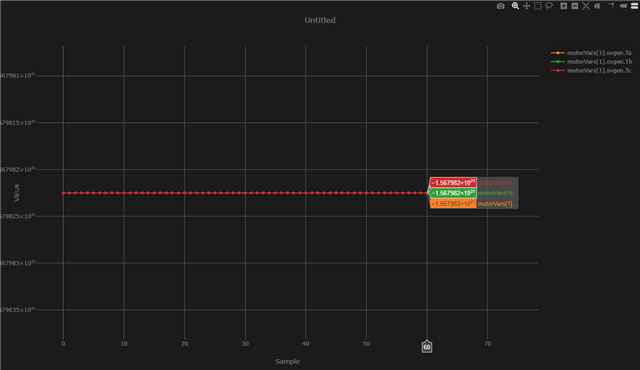Click x-axis tick label 50
This screenshot has width=640, height=370.
pyautogui.click(x=366, y=344)
